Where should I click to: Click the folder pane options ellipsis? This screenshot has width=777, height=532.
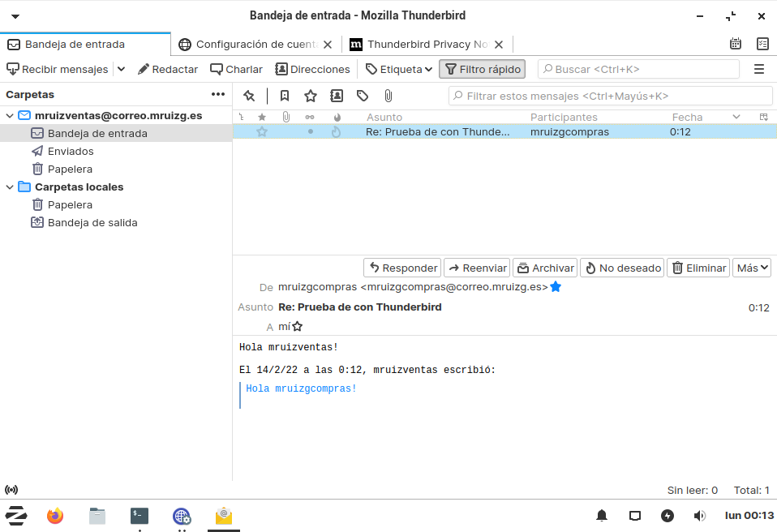218,95
